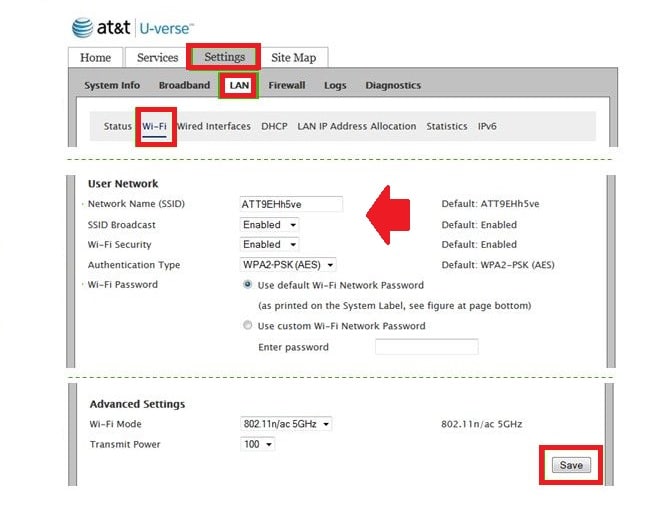This screenshot has width=651, height=509.
Task: Click the AT&T U-verse logo
Action: click(x=133, y=27)
